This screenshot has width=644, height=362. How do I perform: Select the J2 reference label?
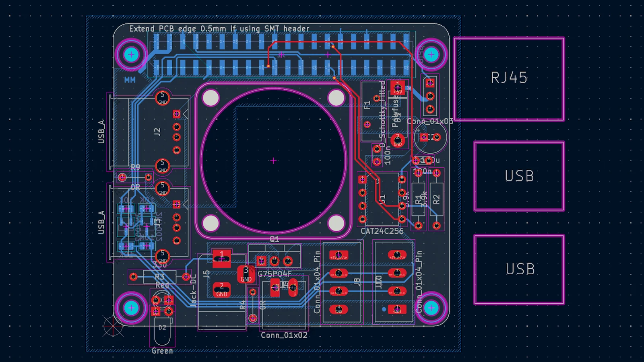coord(157,132)
